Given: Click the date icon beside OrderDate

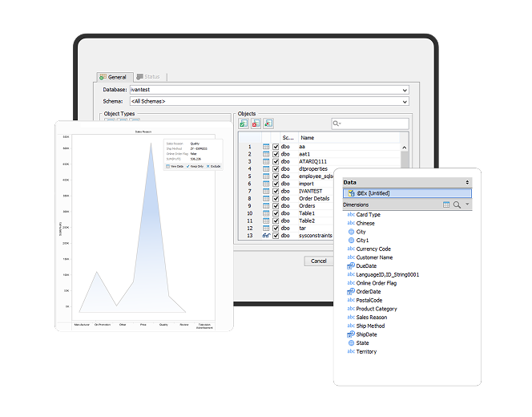Looking at the screenshot, I should [x=351, y=292].
